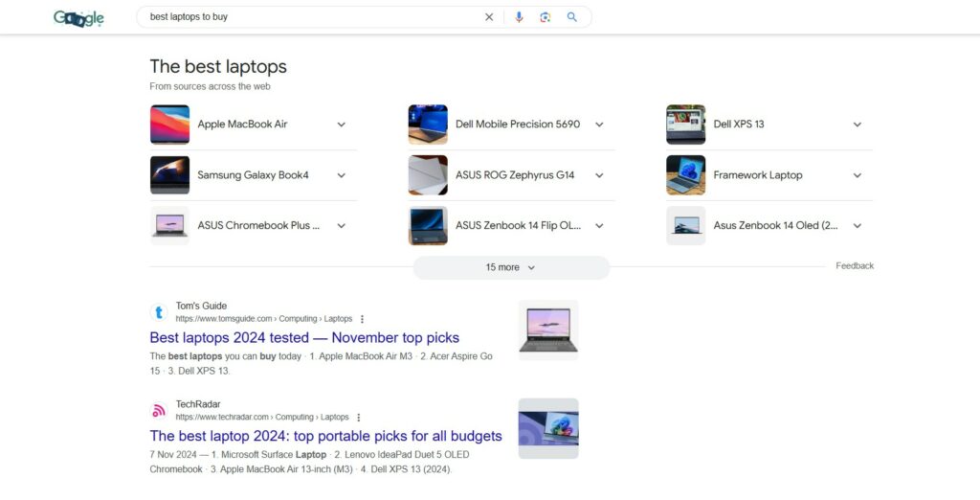This screenshot has width=980, height=500.
Task: Click the Google logo
Action: [78, 17]
